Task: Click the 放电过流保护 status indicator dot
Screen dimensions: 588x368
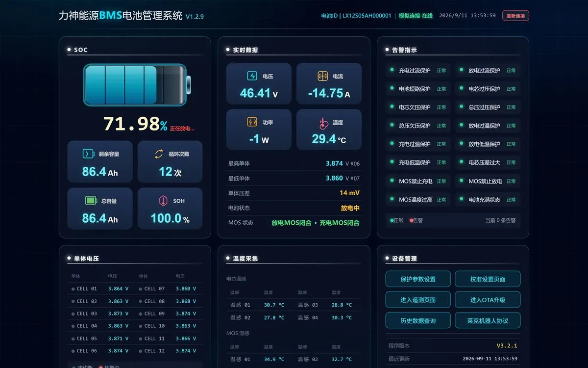Action: coord(461,70)
